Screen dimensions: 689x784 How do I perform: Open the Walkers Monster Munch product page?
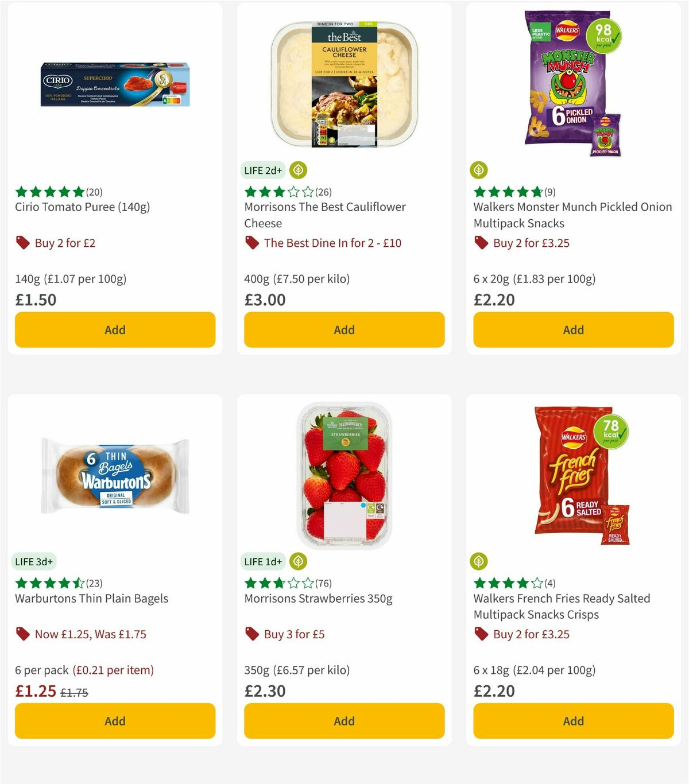coord(572,215)
